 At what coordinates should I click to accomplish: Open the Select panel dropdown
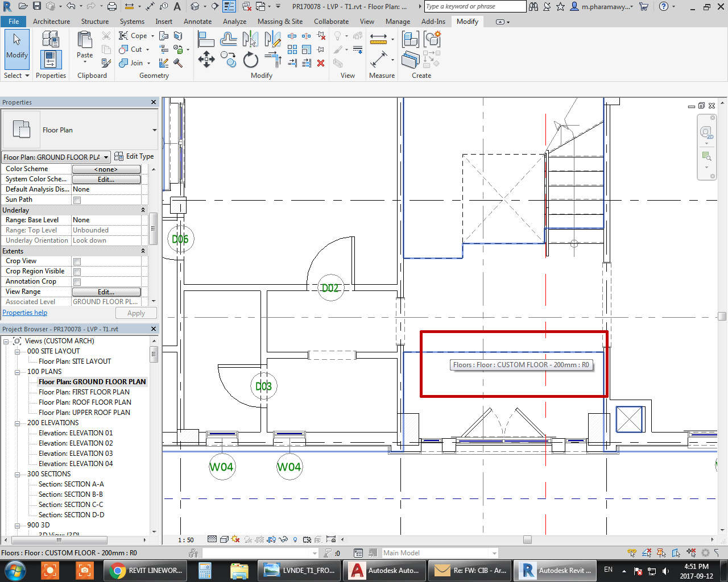(x=16, y=76)
